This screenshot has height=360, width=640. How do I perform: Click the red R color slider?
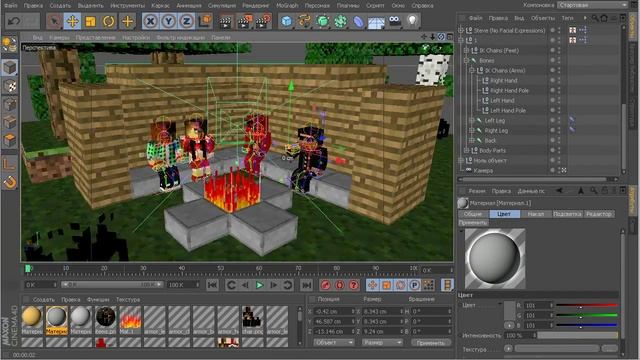[x=587, y=305]
